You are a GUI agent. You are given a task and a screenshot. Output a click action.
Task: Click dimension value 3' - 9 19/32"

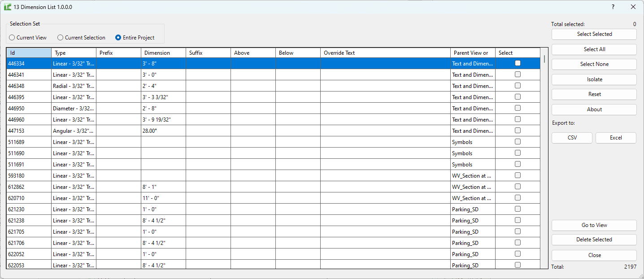pyautogui.click(x=164, y=120)
